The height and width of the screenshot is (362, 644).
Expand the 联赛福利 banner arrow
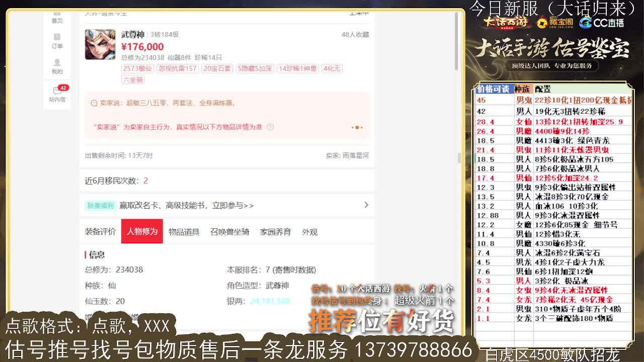tap(366, 205)
